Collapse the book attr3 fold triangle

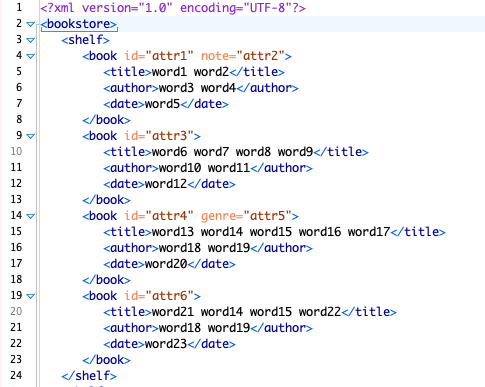coord(30,136)
